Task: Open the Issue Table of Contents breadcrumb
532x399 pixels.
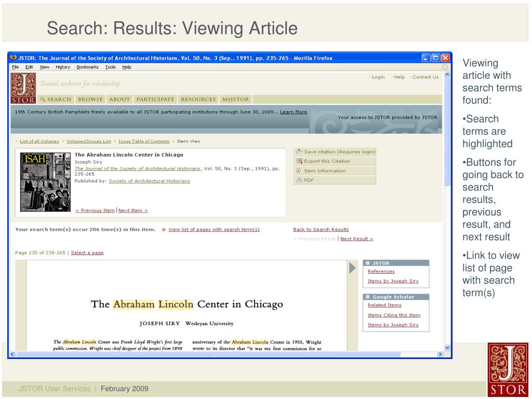Action: click(143, 141)
